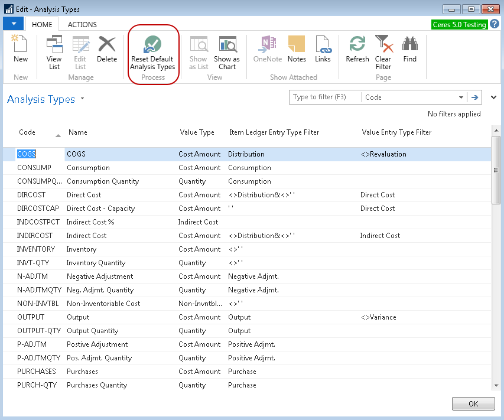Click in the Type to filter box

point(325,97)
